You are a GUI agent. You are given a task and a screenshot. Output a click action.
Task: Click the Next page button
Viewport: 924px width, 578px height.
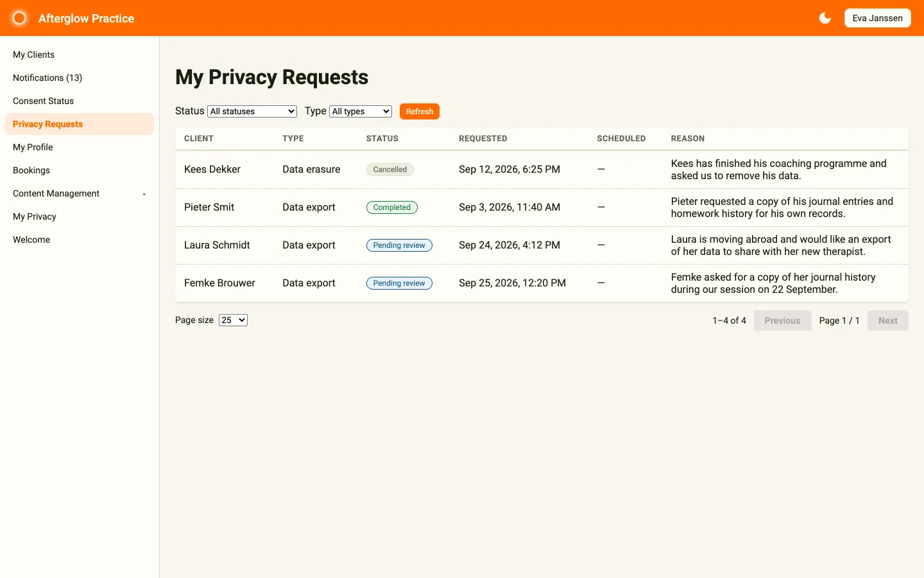pyautogui.click(x=888, y=320)
